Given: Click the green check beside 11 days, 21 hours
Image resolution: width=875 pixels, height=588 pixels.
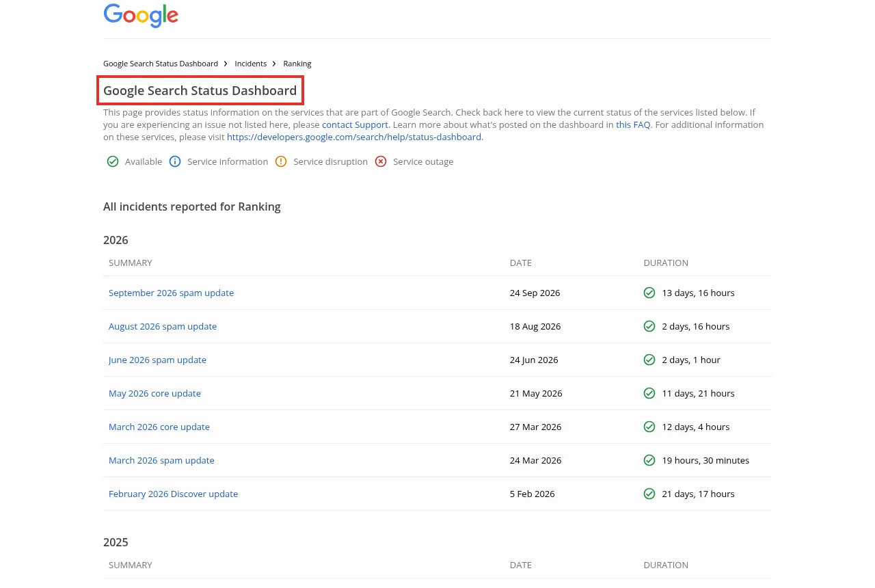Looking at the screenshot, I should pos(649,393).
